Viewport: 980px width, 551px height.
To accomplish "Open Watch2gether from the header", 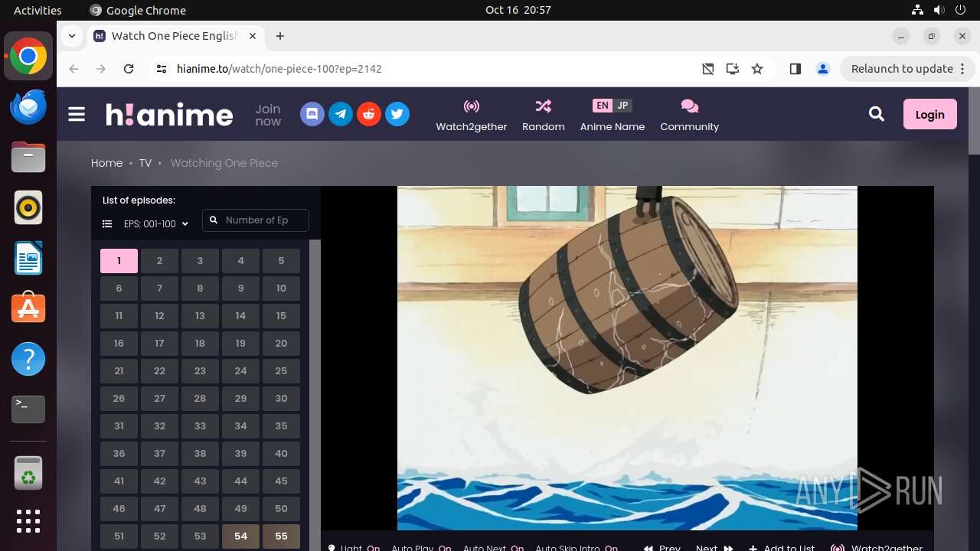I will [x=472, y=116].
